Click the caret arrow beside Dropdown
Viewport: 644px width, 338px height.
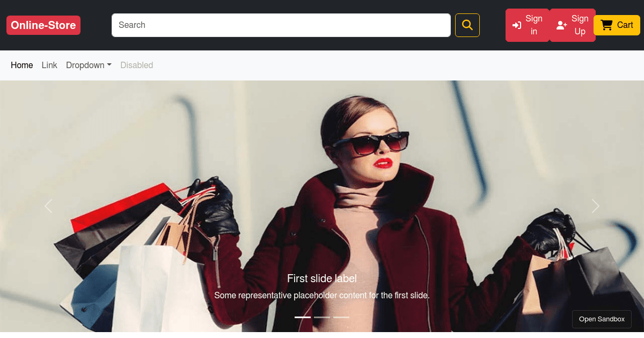click(109, 65)
